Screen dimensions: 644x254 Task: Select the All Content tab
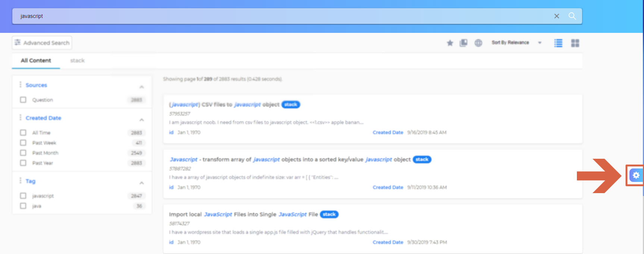(36, 61)
